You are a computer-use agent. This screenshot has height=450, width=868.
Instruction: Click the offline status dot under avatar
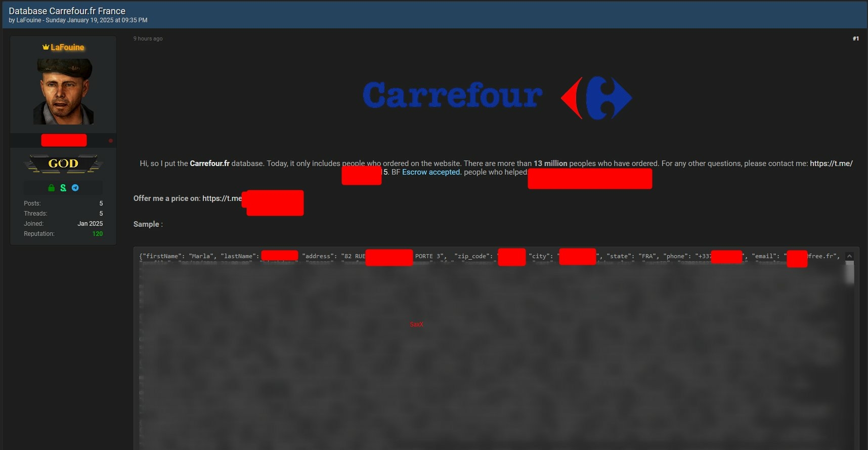click(x=111, y=141)
